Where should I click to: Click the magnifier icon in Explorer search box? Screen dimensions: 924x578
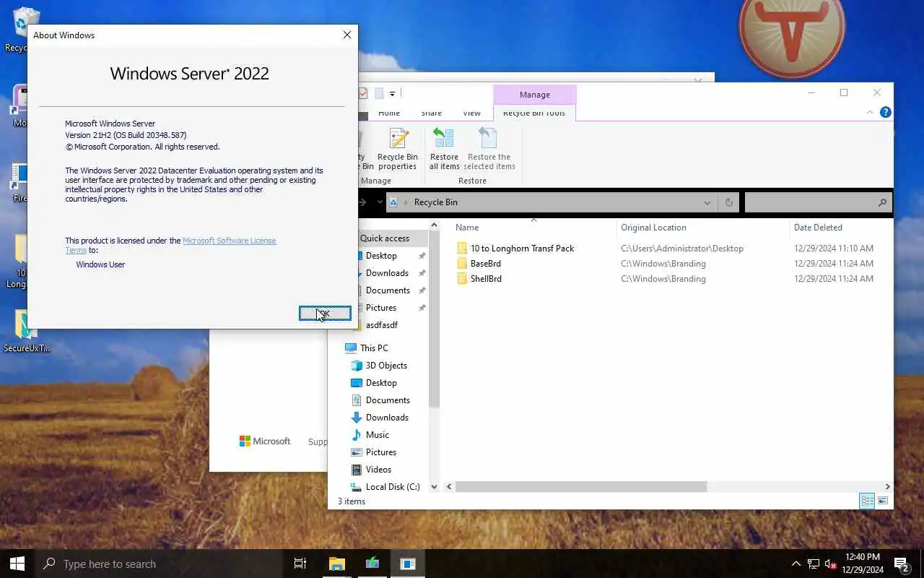(x=882, y=203)
